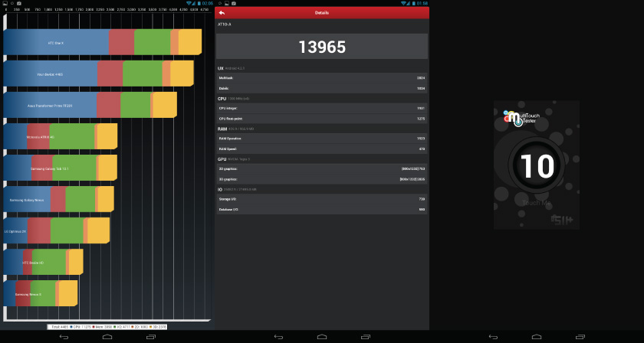The image size is (644, 343).
Task: Select the Asus Transformer Prime TF201 bar
Action: pos(90,105)
